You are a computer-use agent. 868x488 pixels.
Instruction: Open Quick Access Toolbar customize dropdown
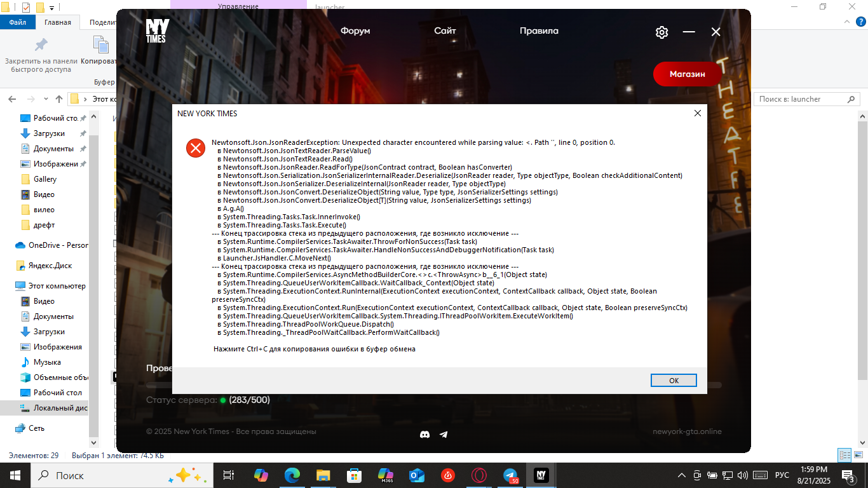click(51, 8)
